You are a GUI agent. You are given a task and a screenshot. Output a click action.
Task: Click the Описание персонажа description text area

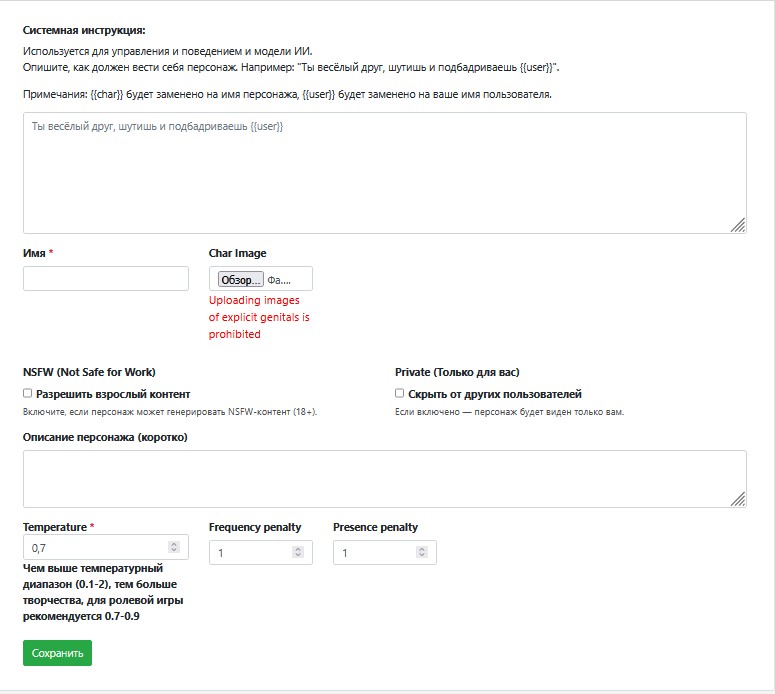click(384, 478)
